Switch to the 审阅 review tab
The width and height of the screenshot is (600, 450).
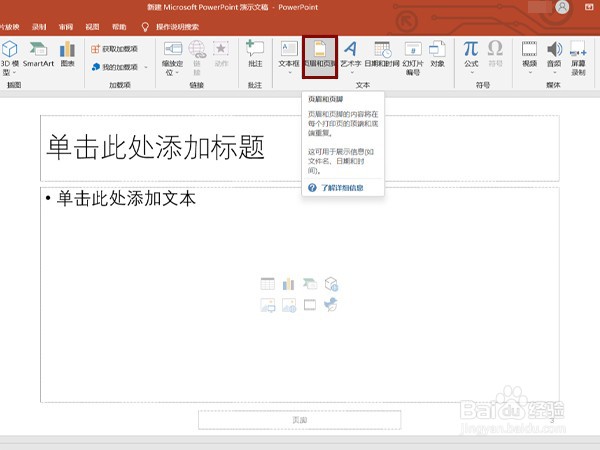pos(66,27)
